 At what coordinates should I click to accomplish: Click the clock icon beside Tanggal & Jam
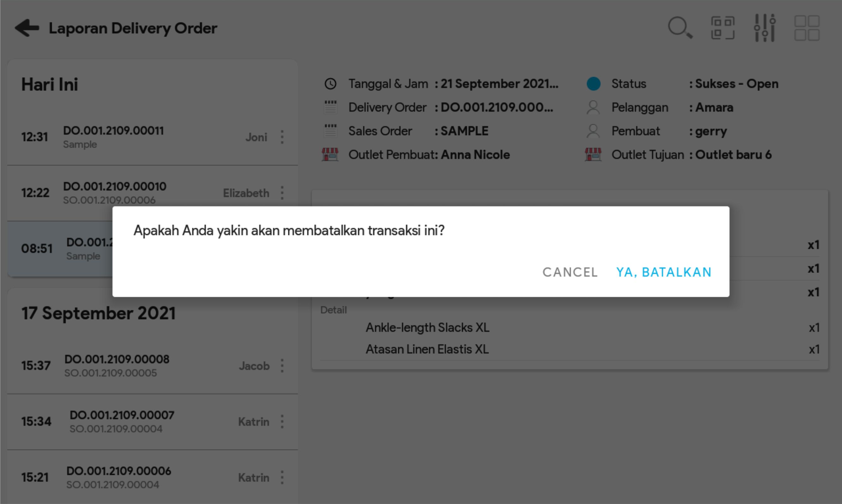tap(330, 84)
